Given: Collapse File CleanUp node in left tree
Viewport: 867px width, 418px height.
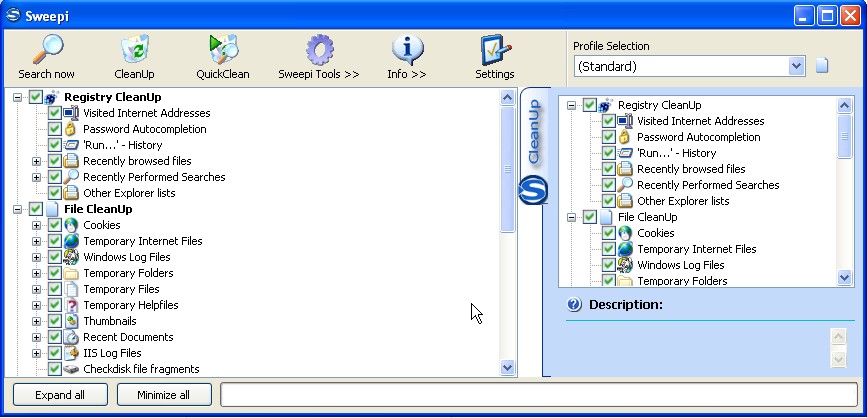Looking at the screenshot, I should (18, 210).
